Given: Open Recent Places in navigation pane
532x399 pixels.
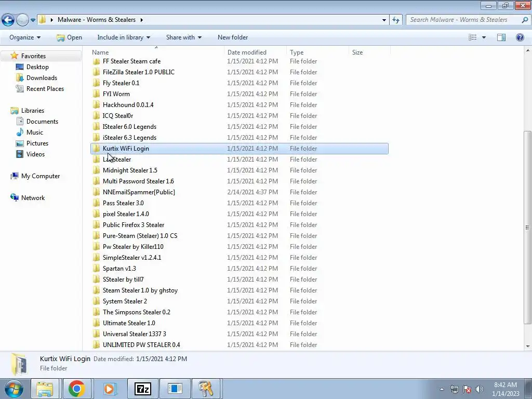Looking at the screenshot, I should click(45, 88).
